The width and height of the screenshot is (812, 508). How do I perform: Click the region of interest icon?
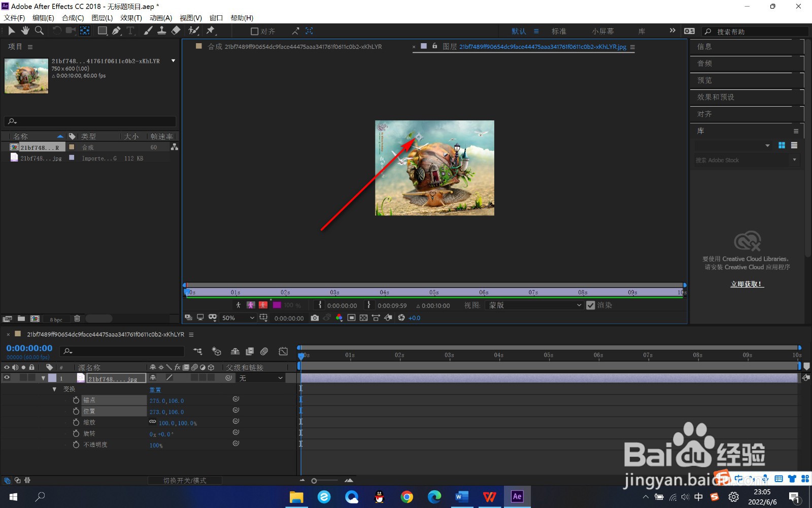click(x=351, y=318)
